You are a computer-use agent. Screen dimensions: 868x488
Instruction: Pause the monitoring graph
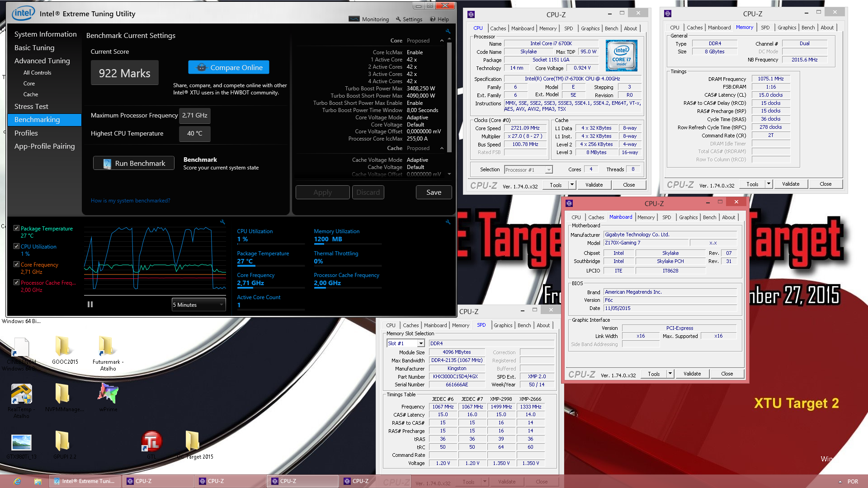coord(90,304)
